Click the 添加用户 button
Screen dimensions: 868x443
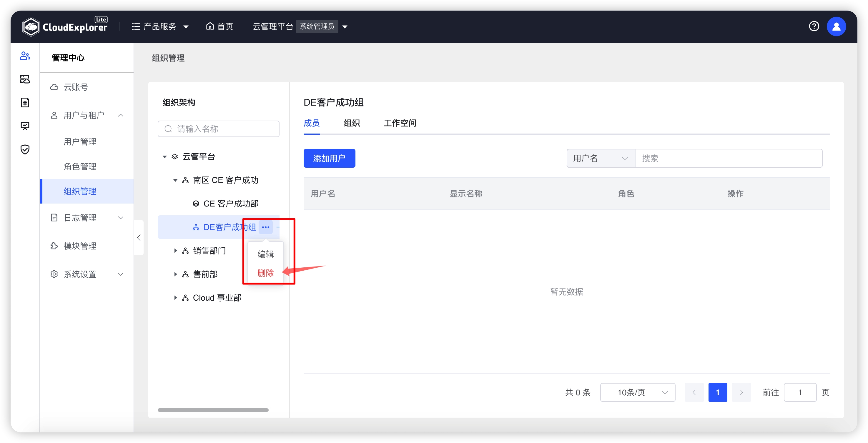click(329, 158)
